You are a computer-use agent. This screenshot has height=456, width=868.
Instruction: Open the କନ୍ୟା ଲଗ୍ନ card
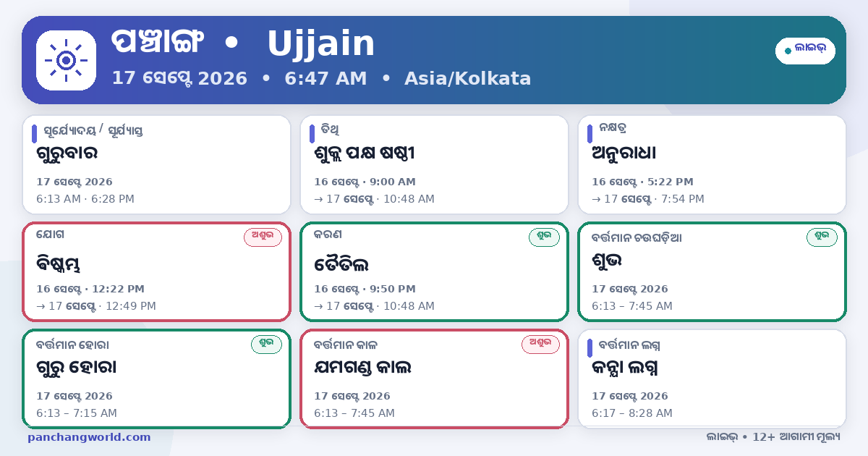click(x=712, y=379)
